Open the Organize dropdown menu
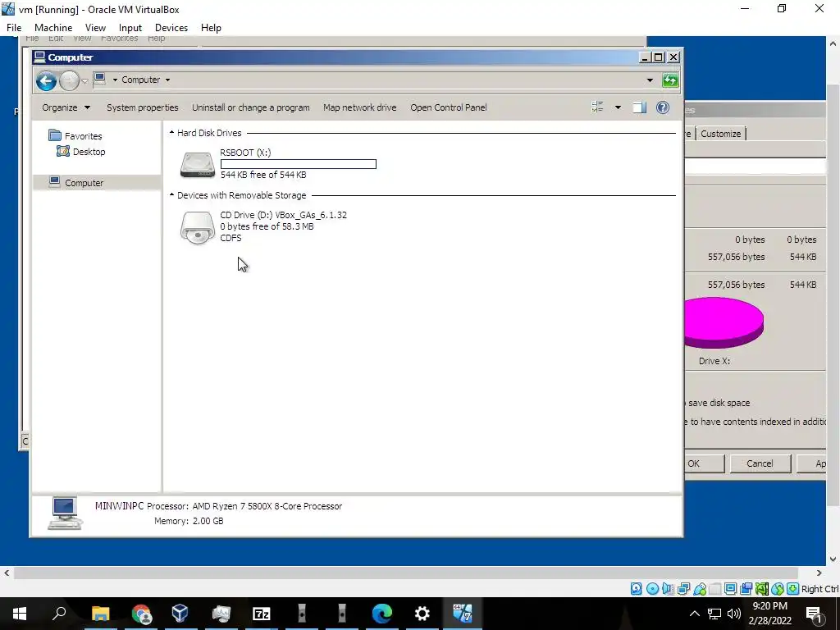This screenshot has width=840, height=630. click(x=66, y=107)
